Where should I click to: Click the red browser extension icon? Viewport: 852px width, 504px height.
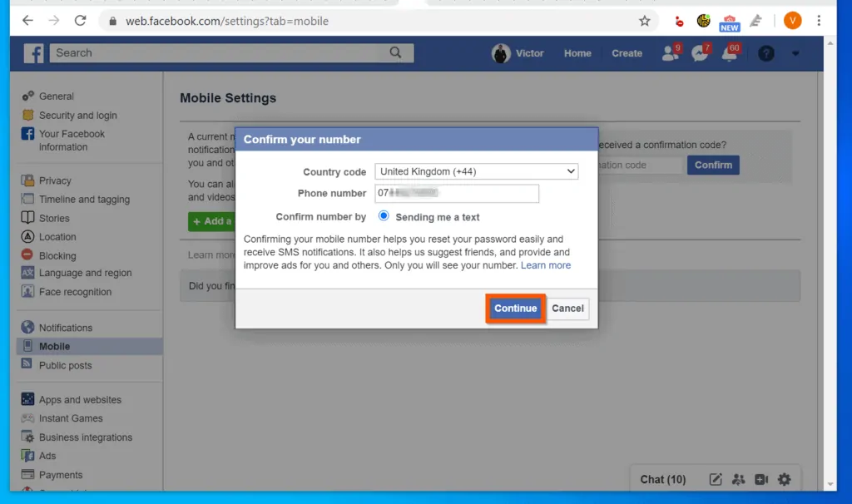(x=679, y=22)
